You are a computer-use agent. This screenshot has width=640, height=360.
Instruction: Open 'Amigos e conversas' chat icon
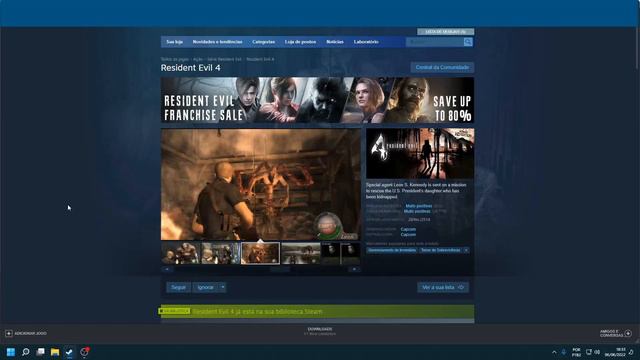[628, 333]
